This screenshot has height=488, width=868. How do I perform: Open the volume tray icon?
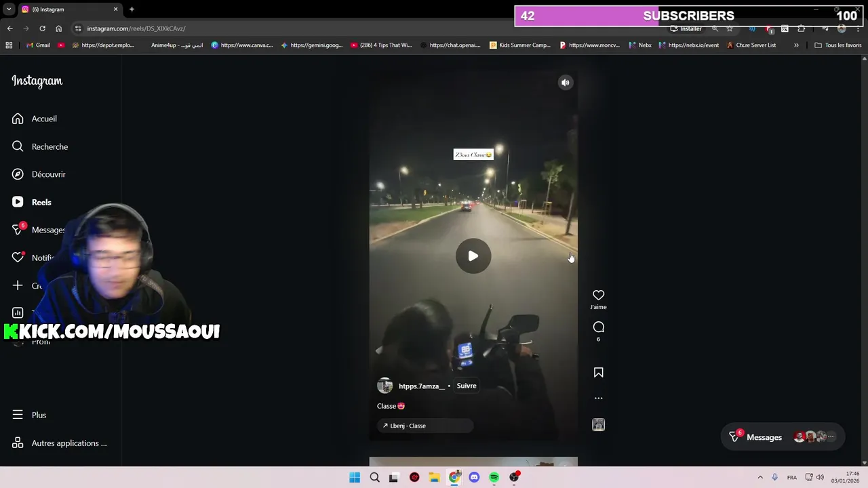tap(820, 477)
